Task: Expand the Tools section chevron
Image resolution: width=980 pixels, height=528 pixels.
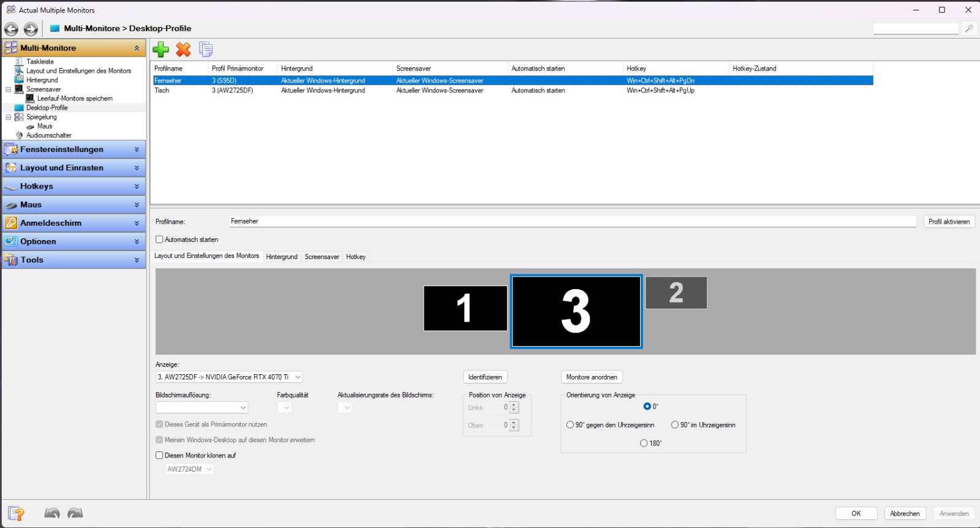Action: 137,260
